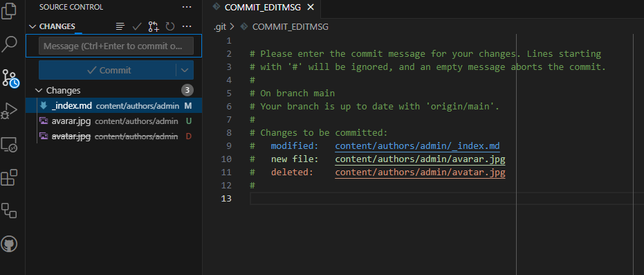The height and width of the screenshot is (275, 644).
Task: Click the Commit button
Action: [108, 70]
